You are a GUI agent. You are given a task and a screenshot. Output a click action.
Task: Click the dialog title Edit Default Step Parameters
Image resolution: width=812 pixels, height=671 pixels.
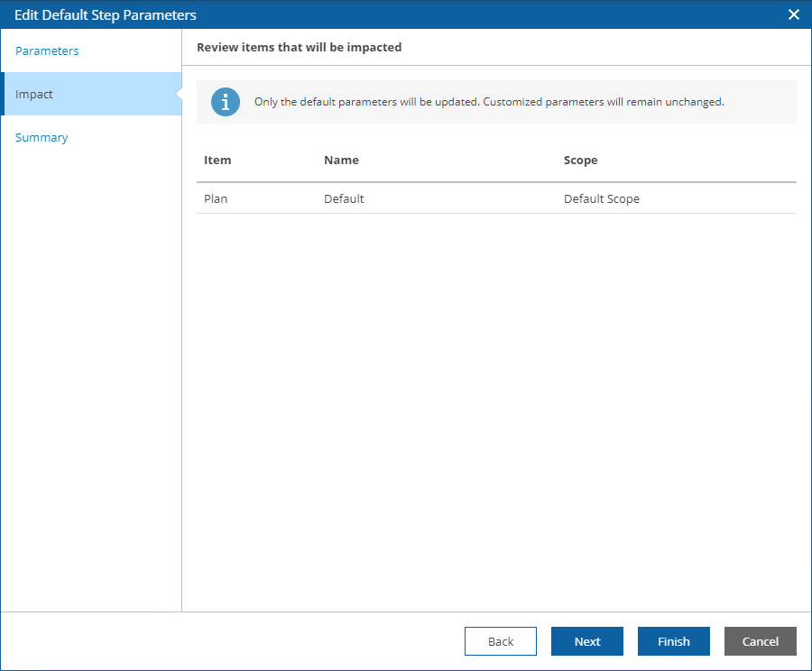[106, 14]
